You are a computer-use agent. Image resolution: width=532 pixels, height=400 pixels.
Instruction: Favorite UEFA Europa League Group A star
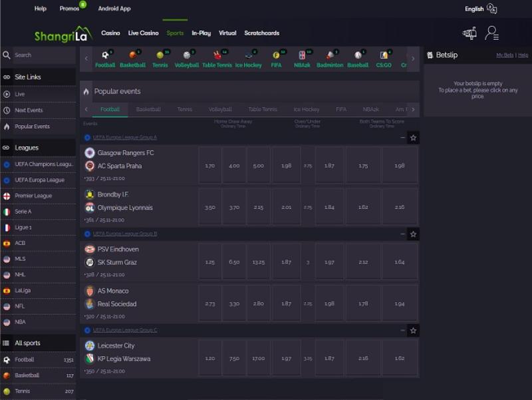[x=413, y=138]
